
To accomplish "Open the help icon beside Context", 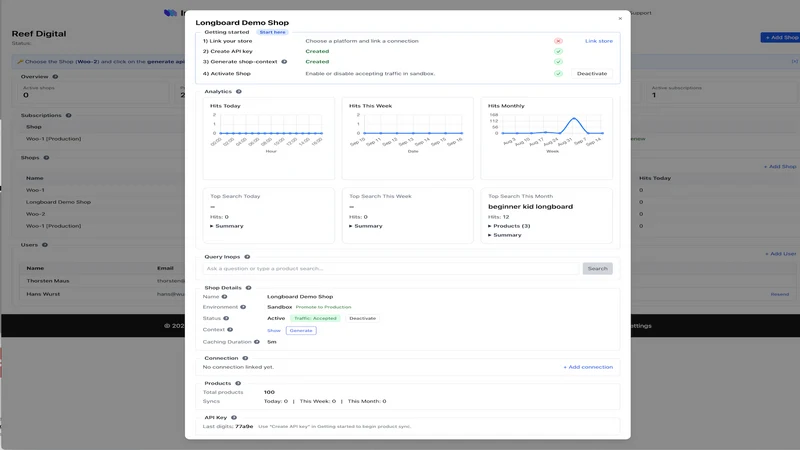I will click(x=230, y=330).
